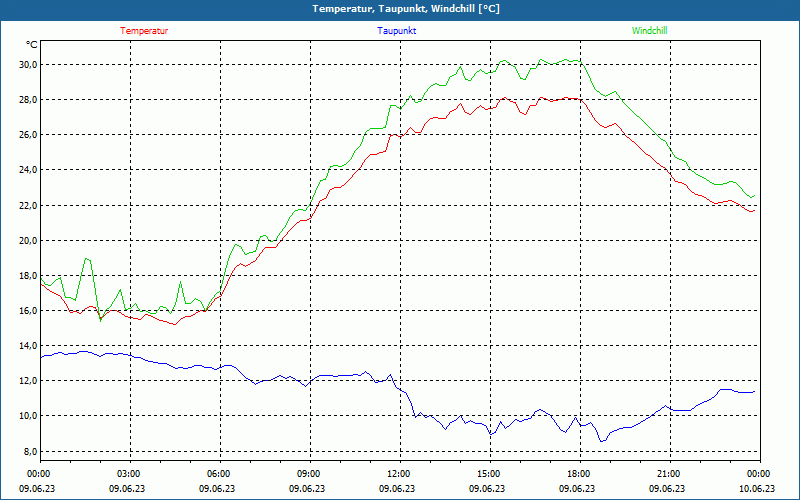The image size is (800, 500).
Task: Click the 20,0 y-axis value
Action: tap(29, 240)
